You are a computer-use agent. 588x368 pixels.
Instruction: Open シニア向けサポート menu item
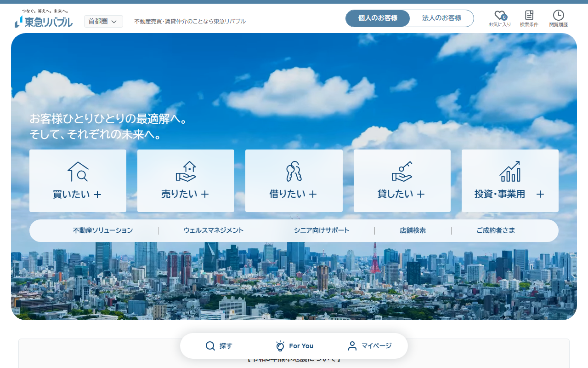coord(322,230)
